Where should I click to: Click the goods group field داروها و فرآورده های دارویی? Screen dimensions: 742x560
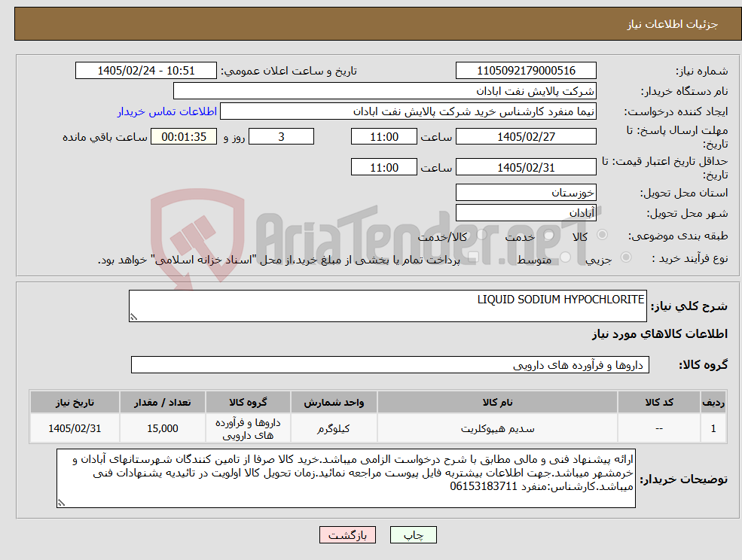(x=390, y=364)
